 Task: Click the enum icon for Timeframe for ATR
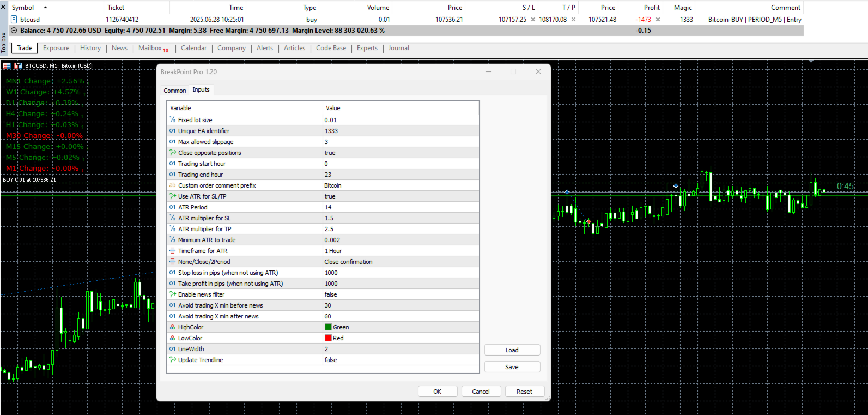[172, 251]
